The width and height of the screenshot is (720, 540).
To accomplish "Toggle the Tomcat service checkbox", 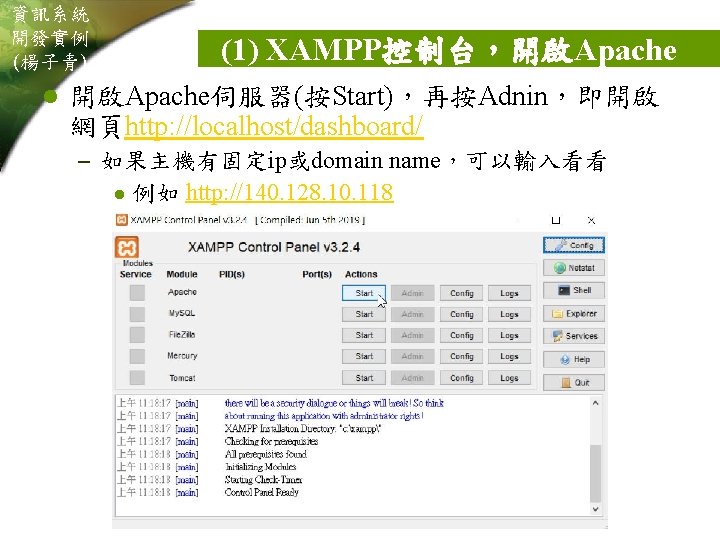I will coord(137,378).
